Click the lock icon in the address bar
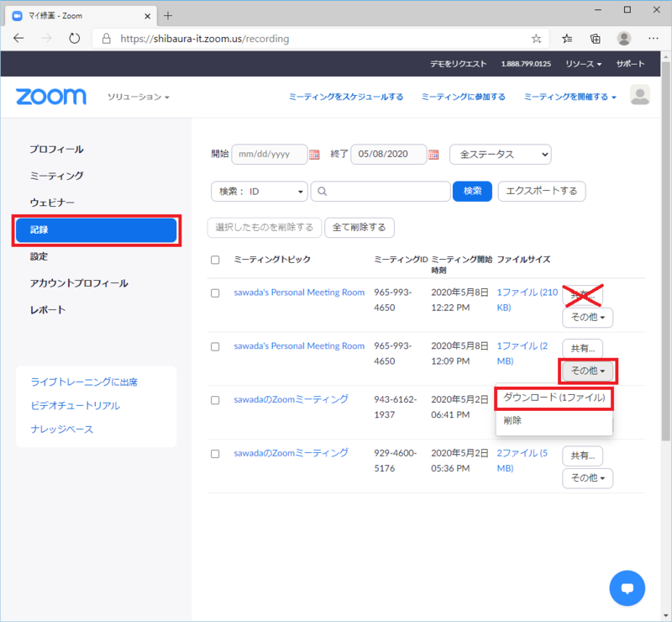The width and height of the screenshot is (672, 622). 107,39
